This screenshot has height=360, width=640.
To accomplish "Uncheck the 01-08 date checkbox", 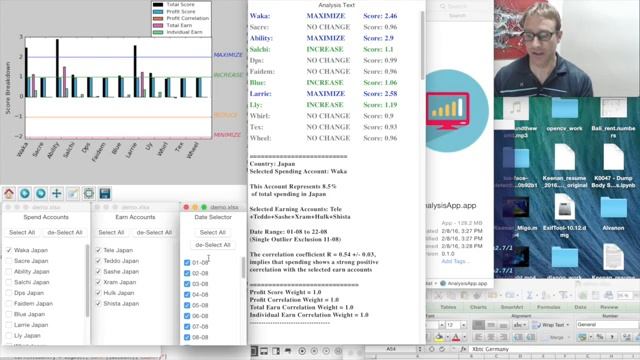I will pyautogui.click(x=187, y=262).
